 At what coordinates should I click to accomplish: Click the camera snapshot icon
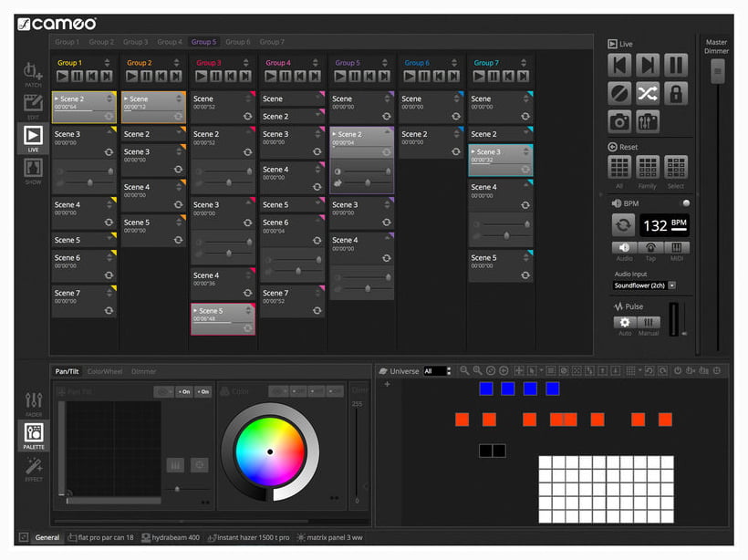pyautogui.click(x=620, y=121)
